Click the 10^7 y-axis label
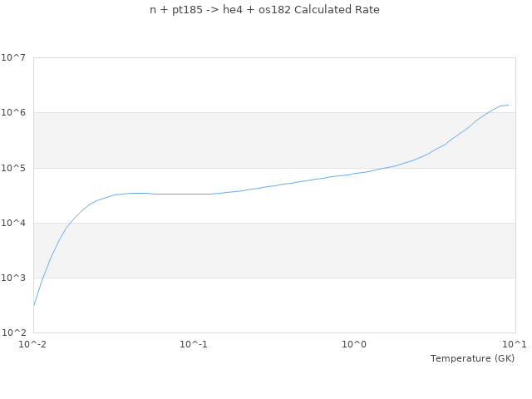532x399 pixels. (x=14, y=58)
